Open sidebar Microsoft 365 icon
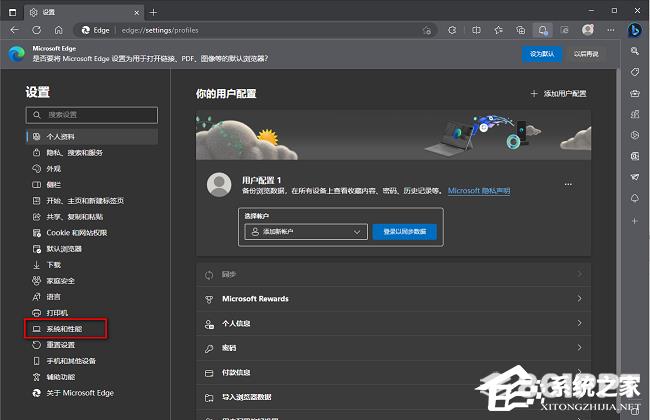 (x=635, y=135)
